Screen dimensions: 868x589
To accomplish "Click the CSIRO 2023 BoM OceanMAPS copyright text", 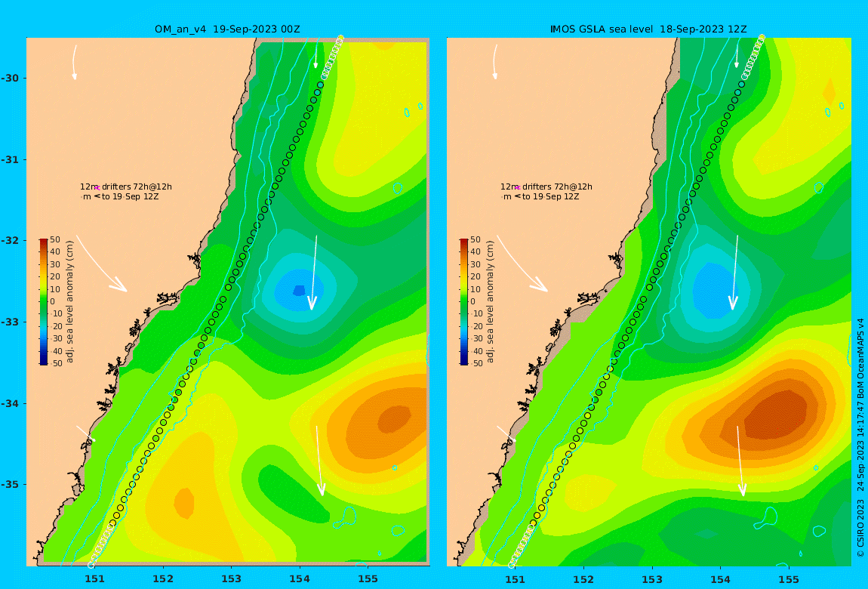I will [x=860, y=437].
